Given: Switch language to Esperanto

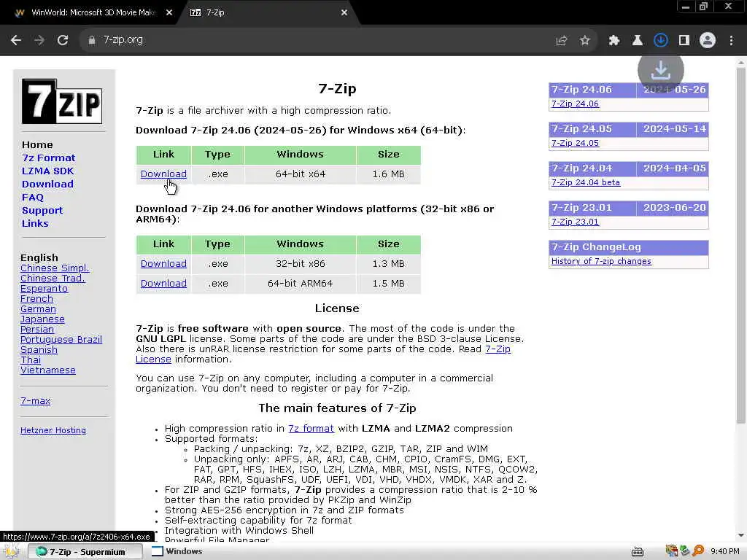Looking at the screenshot, I should (44, 289).
